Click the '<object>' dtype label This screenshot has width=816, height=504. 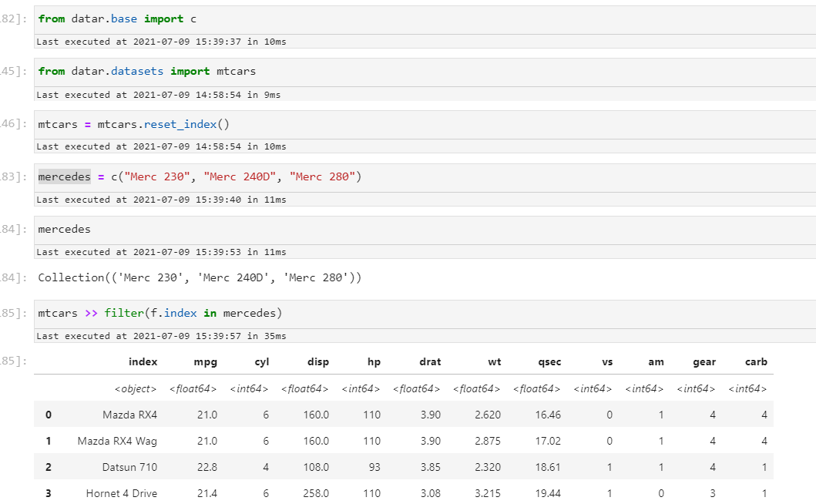click(x=136, y=389)
